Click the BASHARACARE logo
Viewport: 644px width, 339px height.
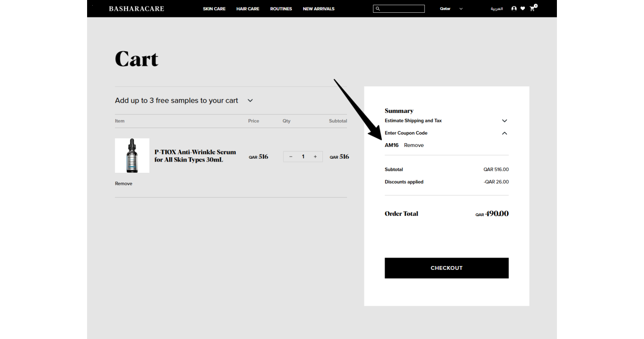point(137,8)
